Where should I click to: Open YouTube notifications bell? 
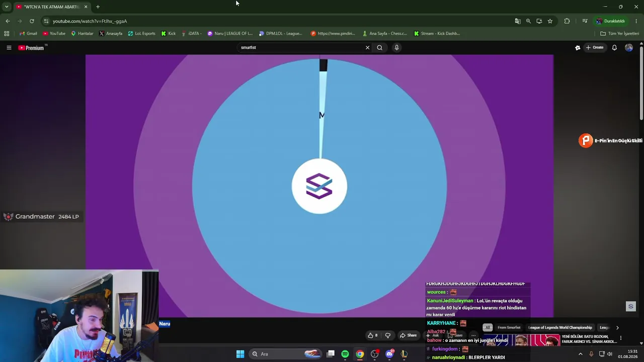[x=614, y=48]
